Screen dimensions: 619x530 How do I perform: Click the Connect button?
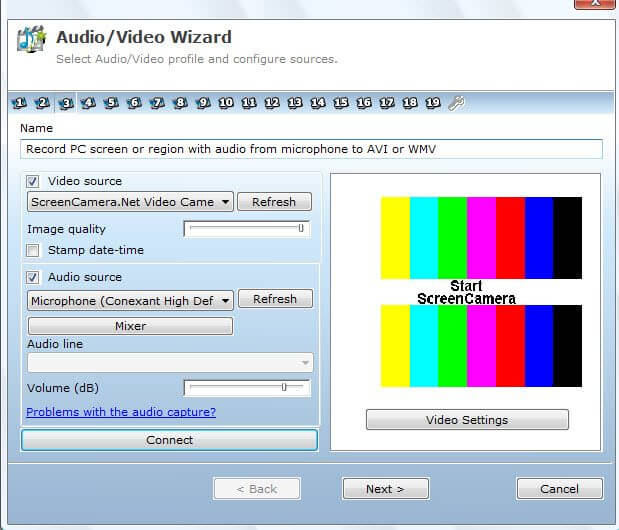click(x=169, y=440)
